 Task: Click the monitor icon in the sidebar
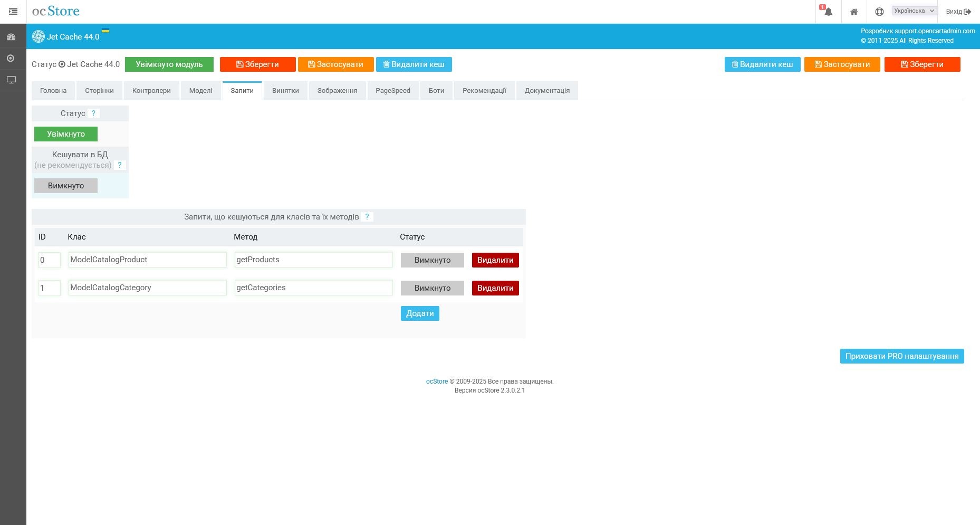[11, 80]
